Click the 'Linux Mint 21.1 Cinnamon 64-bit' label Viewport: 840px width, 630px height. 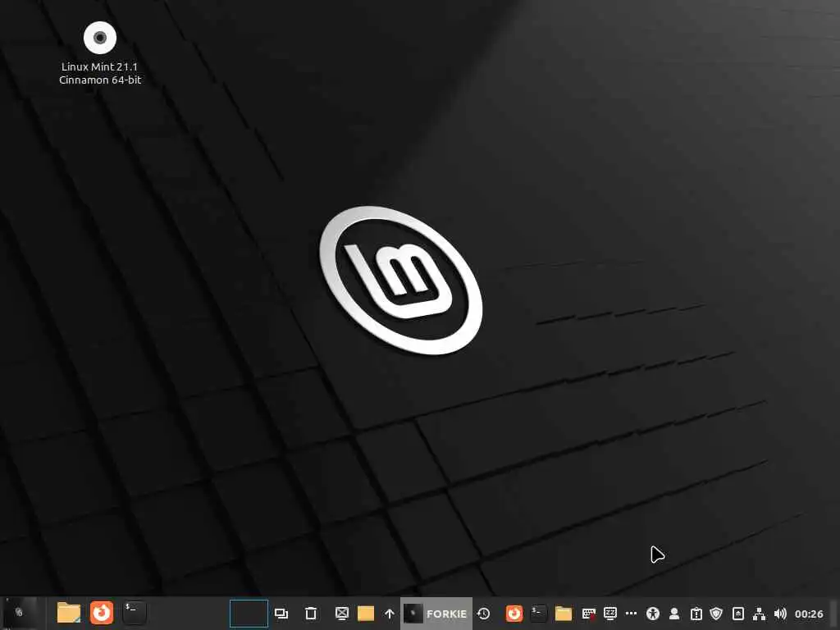[x=100, y=73]
